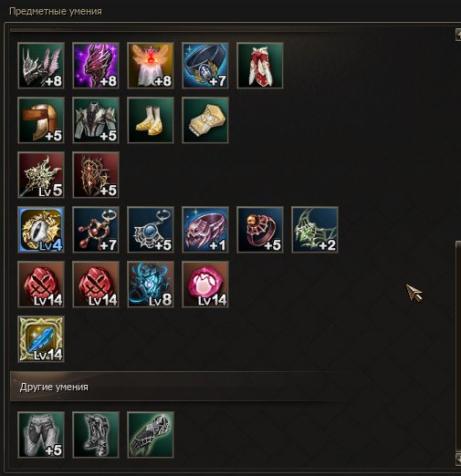Select the blue belt +7 item skill

point(205,66)
